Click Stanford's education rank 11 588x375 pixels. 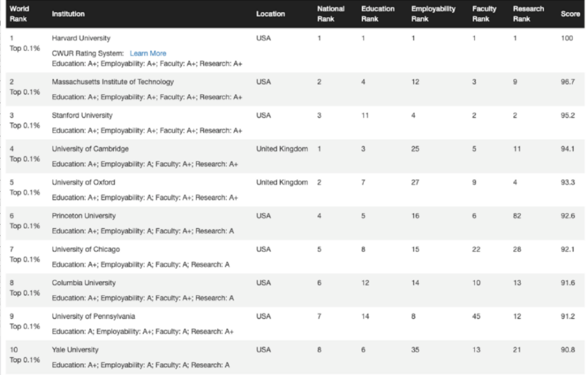coord(365,115)
